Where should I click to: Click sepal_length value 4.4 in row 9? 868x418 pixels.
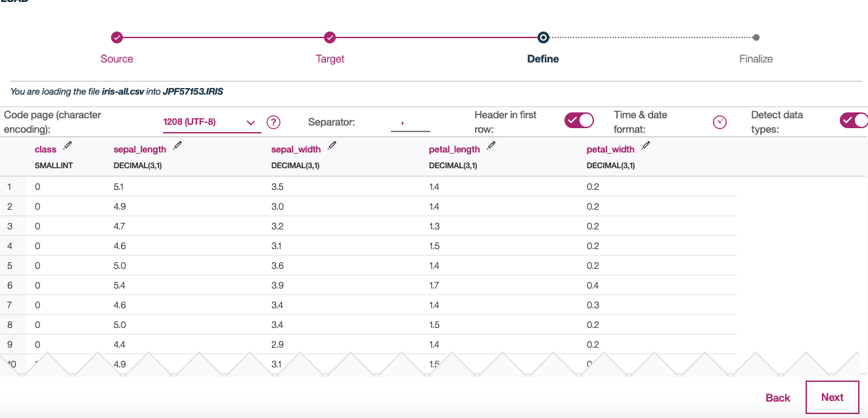pyautogui.click(x=120, y=344)
